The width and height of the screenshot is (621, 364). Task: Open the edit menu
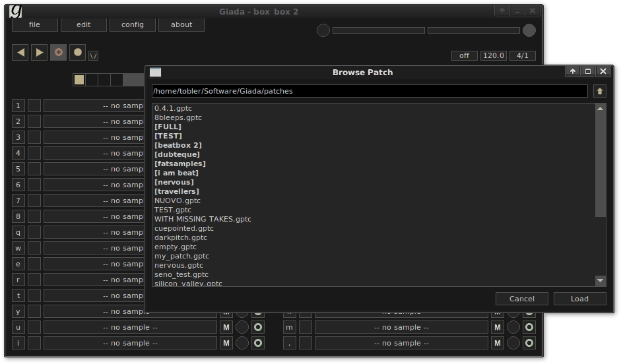pos(84,24)
